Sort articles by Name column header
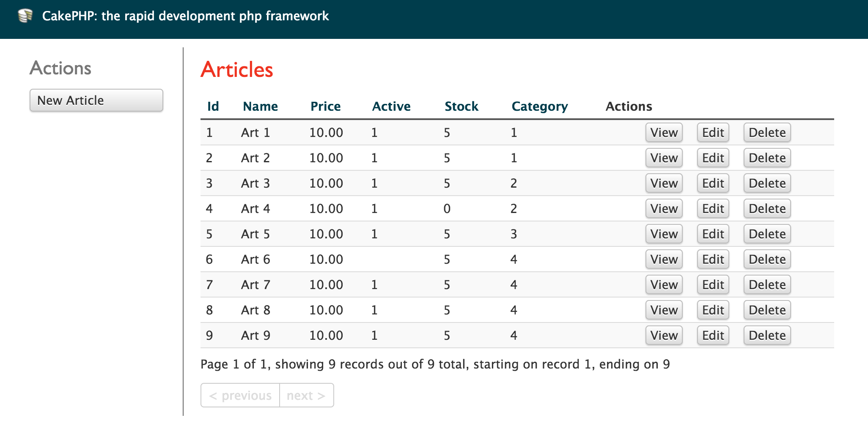This screenshot has height=426, width=868. click(260, 106)
